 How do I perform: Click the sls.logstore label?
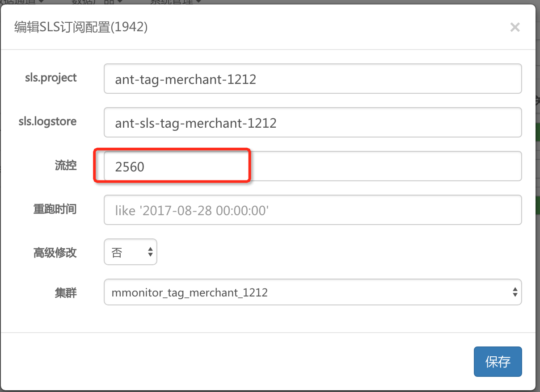tap(47, 121)
